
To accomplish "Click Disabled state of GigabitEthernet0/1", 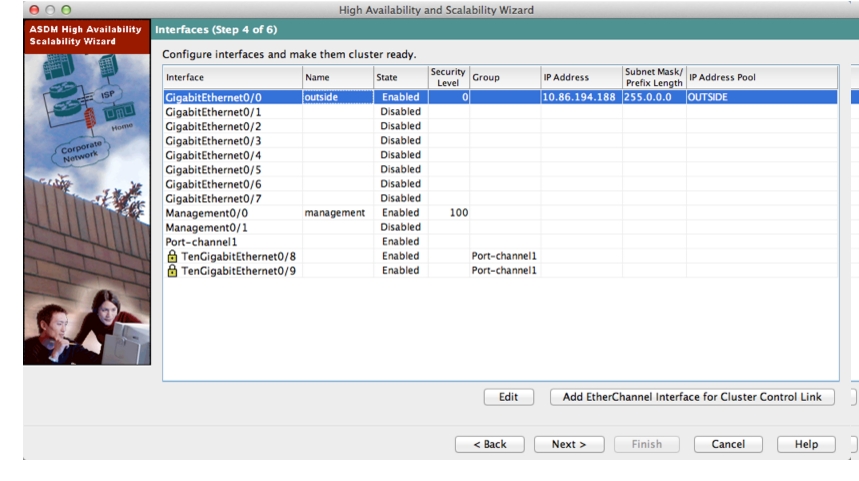I will pos(400,112).
